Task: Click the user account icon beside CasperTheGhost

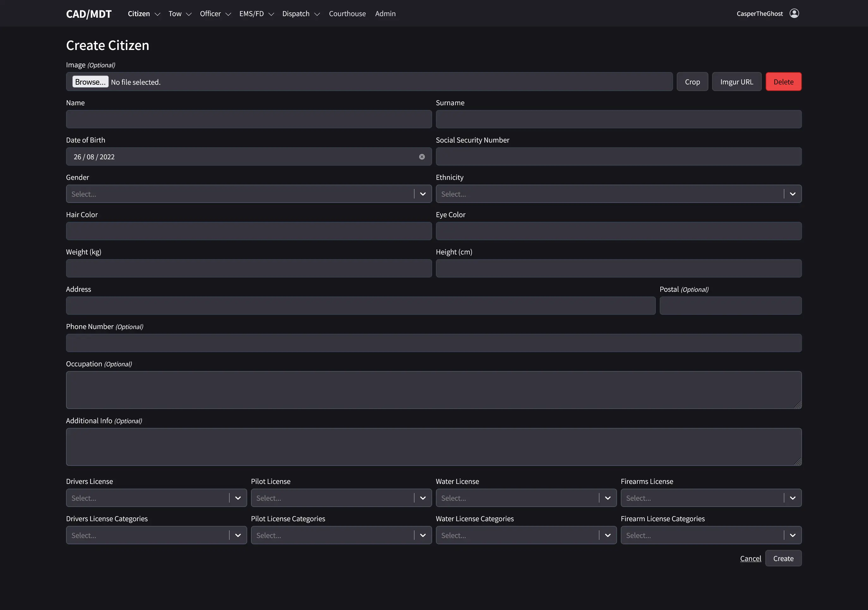Action: point(794,13)
